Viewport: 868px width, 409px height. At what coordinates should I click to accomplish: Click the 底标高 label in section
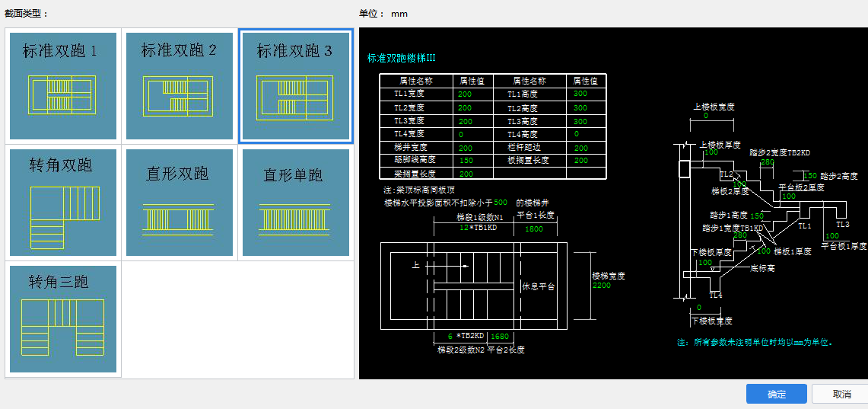pos(761,267)
